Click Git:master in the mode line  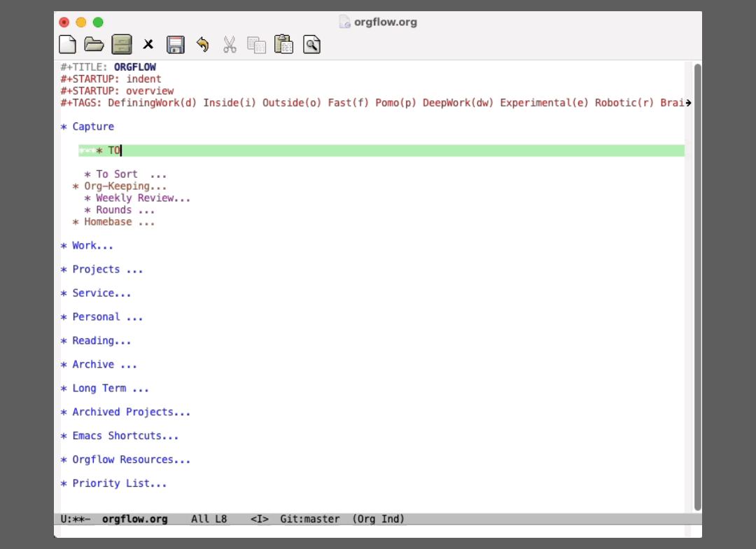click(x=309, y=520)
